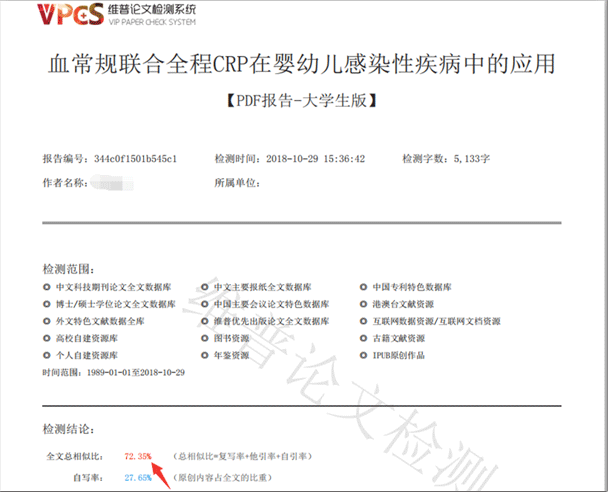Click the bullet icon beside 图书资源
The width and height of the screenshot is (608, 492).
(x=205, y=338)
